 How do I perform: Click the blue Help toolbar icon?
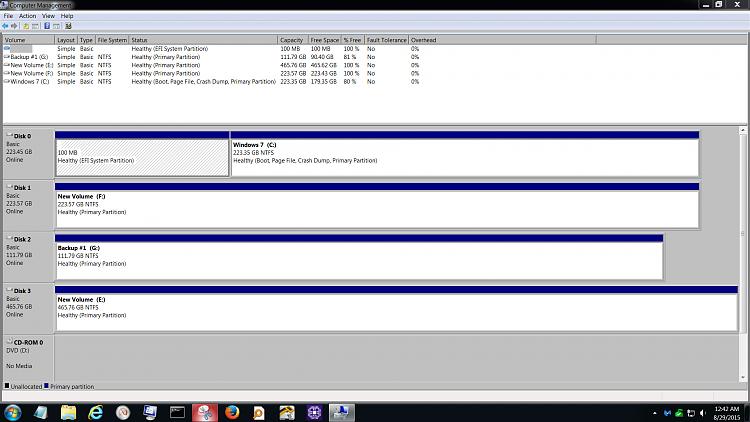47,26
